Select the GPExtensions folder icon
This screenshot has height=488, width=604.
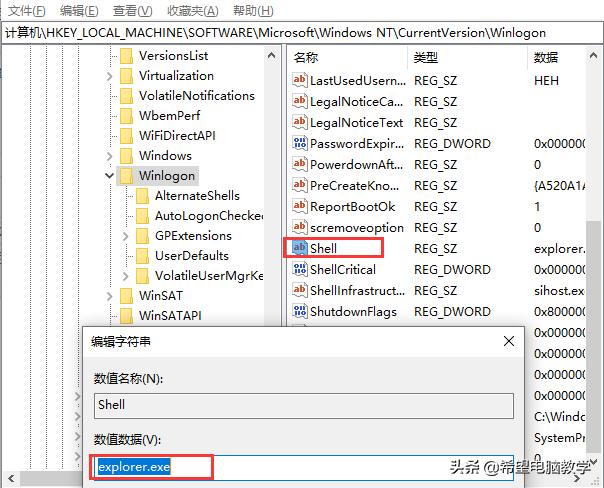point(143,236)
